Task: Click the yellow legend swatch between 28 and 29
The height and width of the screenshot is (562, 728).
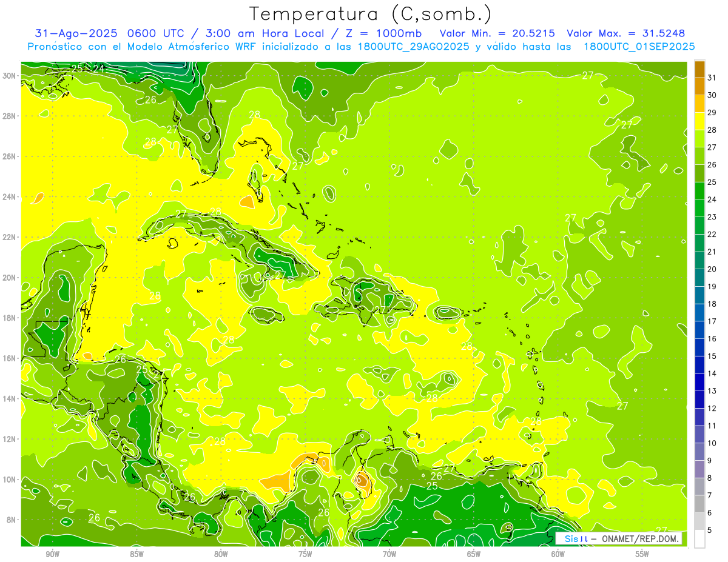Action: coord(699,121)
